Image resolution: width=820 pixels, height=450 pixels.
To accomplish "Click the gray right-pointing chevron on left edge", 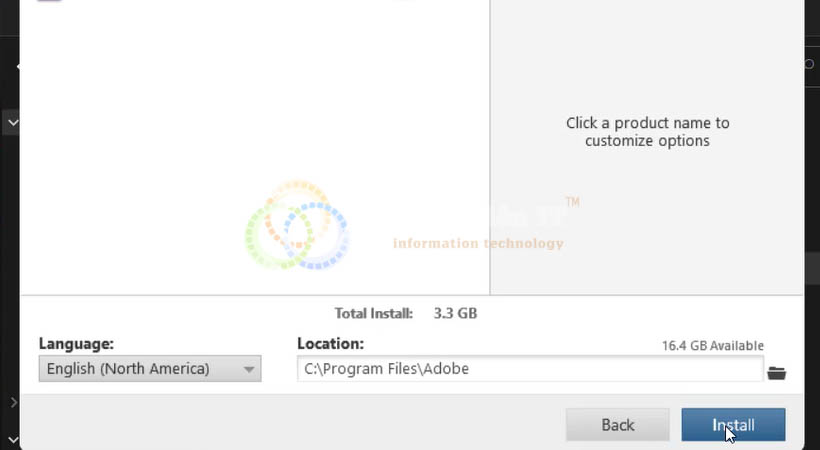I will click(x=14, y=402).
